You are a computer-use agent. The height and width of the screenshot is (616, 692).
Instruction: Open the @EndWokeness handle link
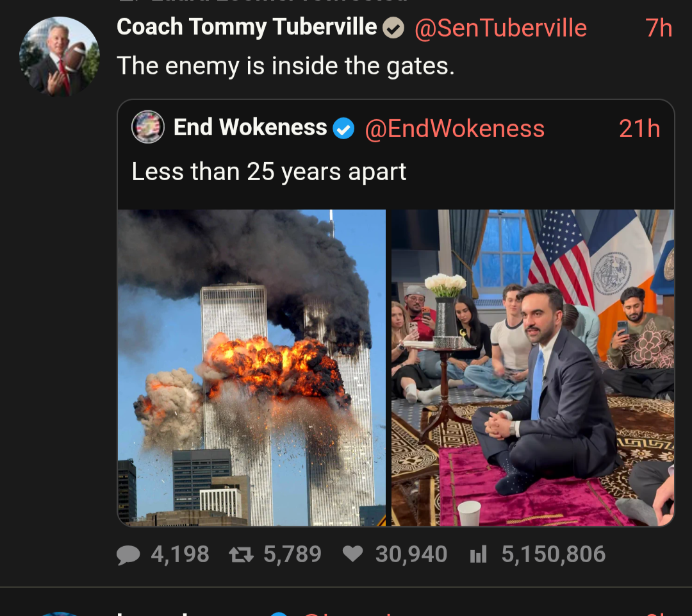pos(454,129)
